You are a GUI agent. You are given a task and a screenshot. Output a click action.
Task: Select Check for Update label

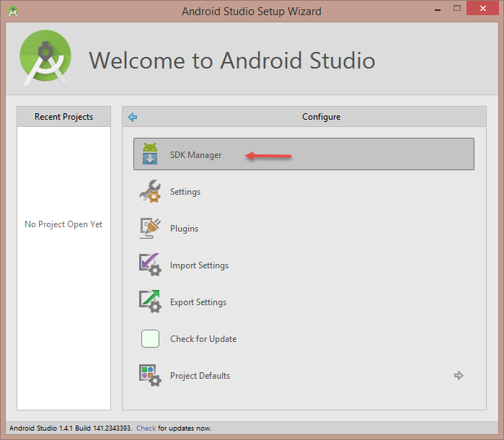[203, 339]
